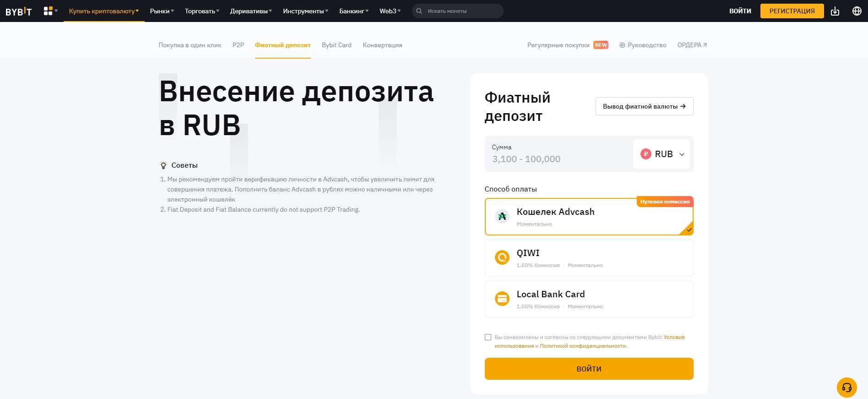Click the Руководство guide icon
This screenshot has width=868, height=399.
coord(622,45)
